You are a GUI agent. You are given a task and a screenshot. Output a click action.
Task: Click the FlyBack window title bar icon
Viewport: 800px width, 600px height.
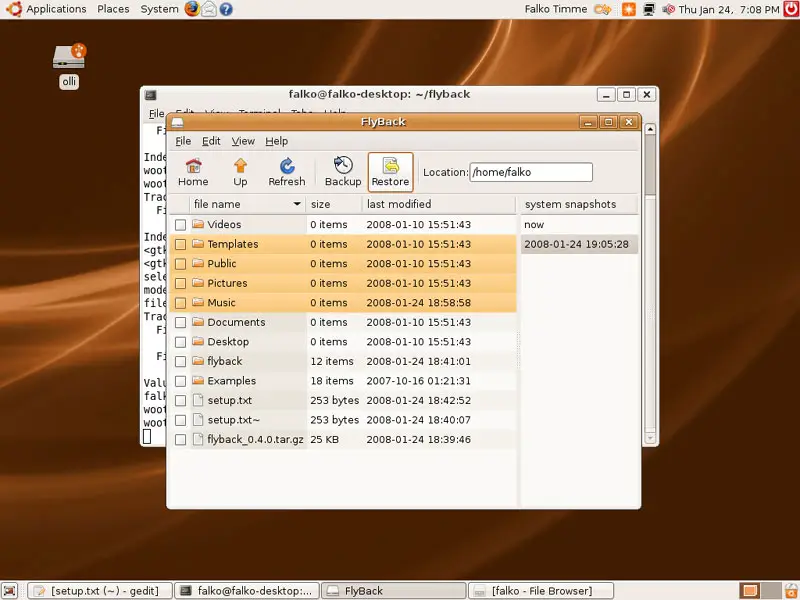point(177,122)
